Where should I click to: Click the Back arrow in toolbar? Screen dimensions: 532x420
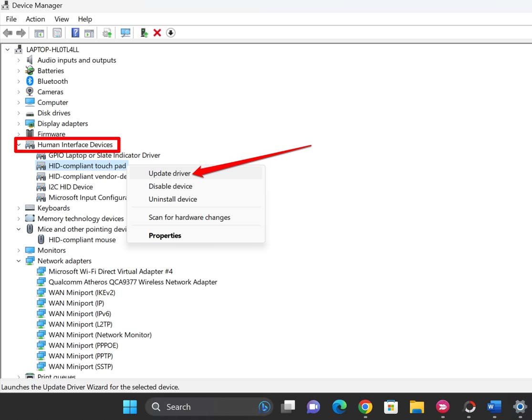tap(8, 33)
